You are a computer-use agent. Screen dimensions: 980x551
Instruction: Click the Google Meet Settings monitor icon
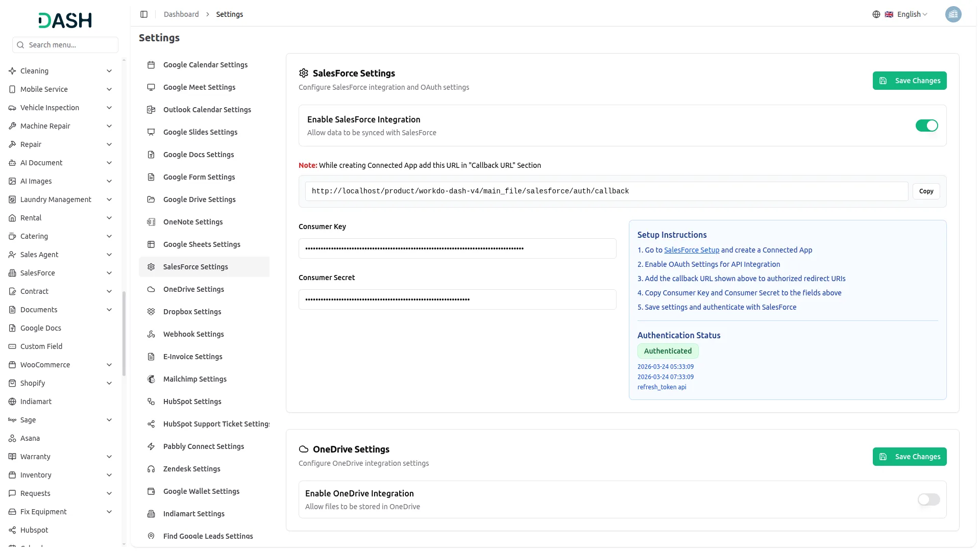[151, 87]
